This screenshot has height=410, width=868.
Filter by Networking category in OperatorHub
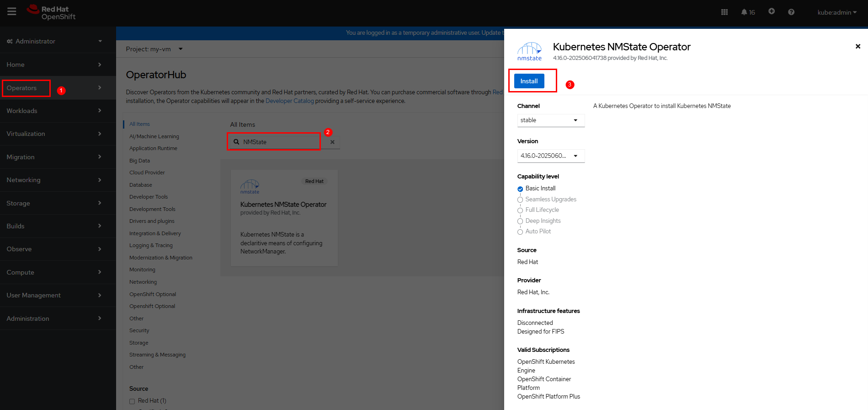(143, 282)
